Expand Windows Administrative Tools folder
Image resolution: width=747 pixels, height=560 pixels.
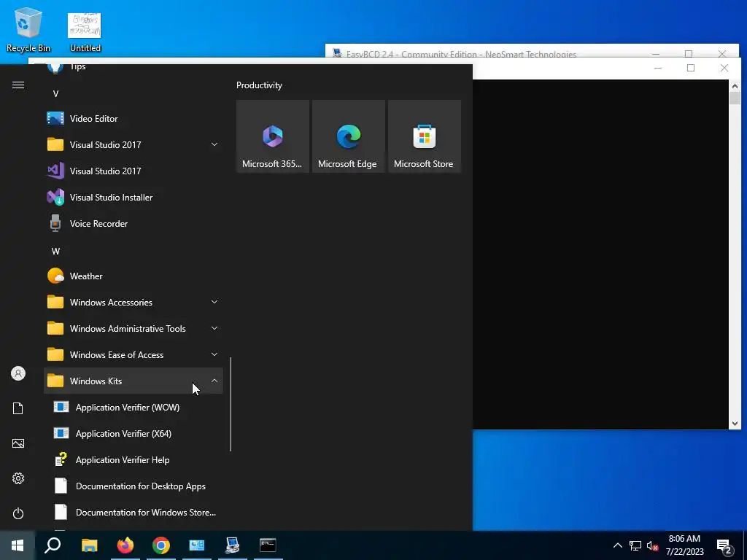click(x=133, y=329)
